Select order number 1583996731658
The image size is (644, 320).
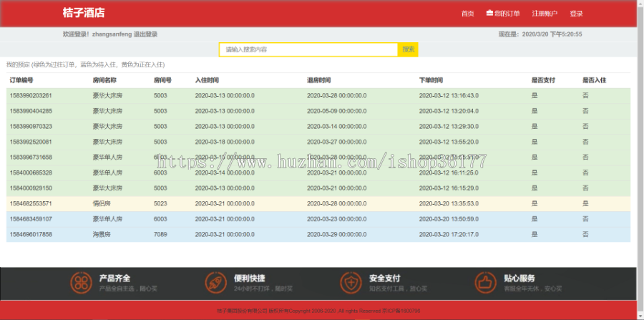31,157
